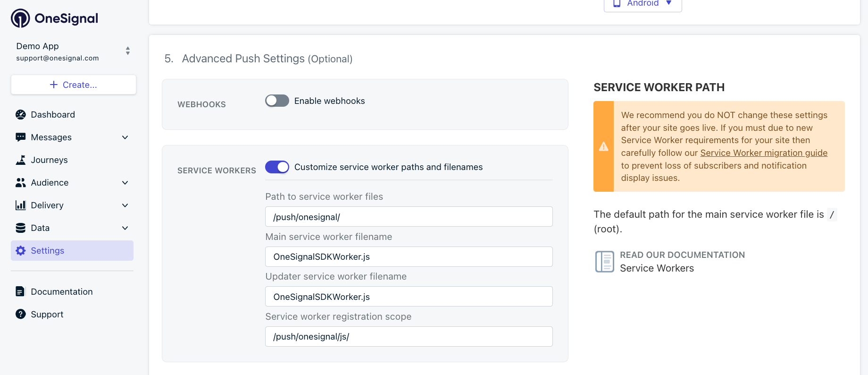
Task: Disable customize service worker paths toggle
Action: coord(277,167)
